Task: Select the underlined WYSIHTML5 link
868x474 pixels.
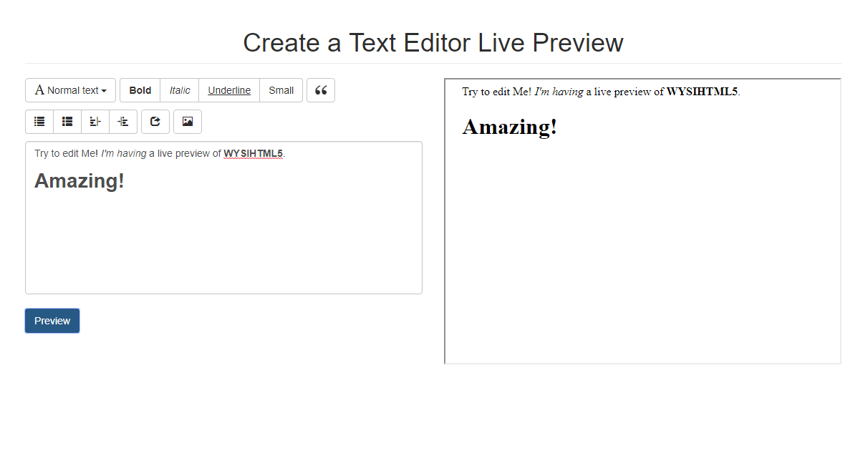Action: point(253,153)
